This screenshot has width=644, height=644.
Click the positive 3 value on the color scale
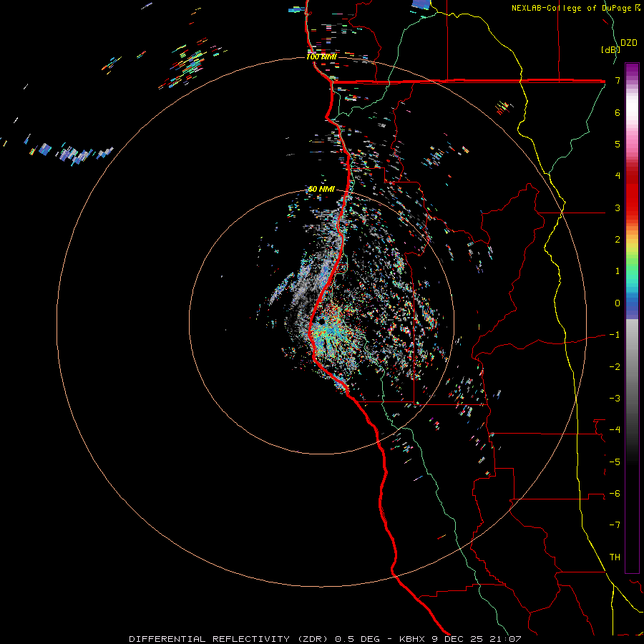click(x=618, y=208)
